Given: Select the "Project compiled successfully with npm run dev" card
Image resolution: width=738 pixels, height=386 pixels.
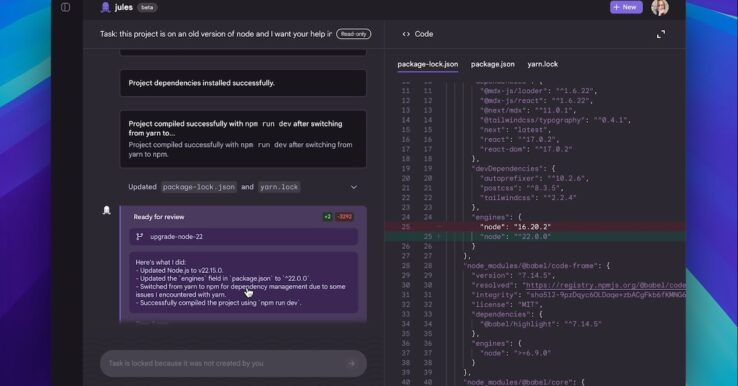Looking at the screenshot, I should click(243, 139).
